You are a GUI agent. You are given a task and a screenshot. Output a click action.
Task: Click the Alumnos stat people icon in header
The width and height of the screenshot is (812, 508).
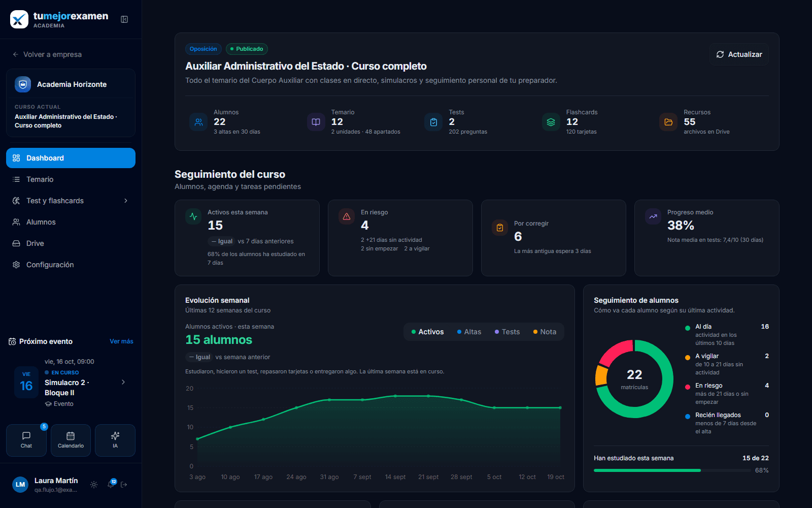(198, 122)
